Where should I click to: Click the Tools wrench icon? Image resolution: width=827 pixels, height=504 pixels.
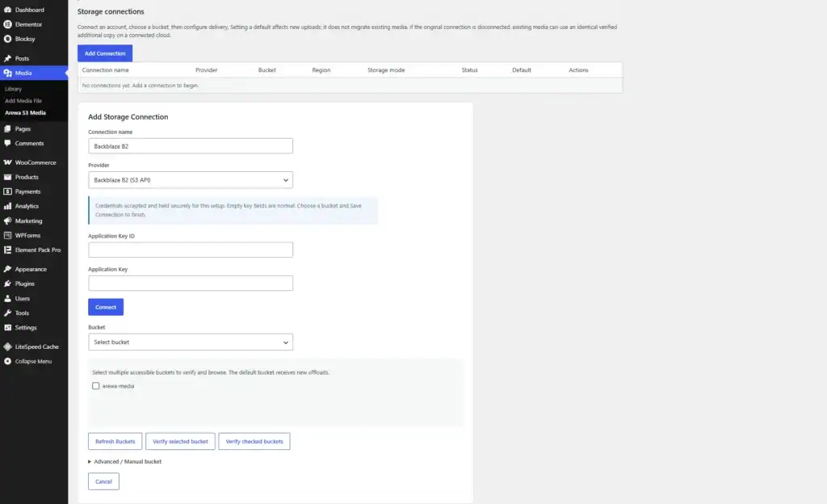pyautogui.click(x=7, y=313)
